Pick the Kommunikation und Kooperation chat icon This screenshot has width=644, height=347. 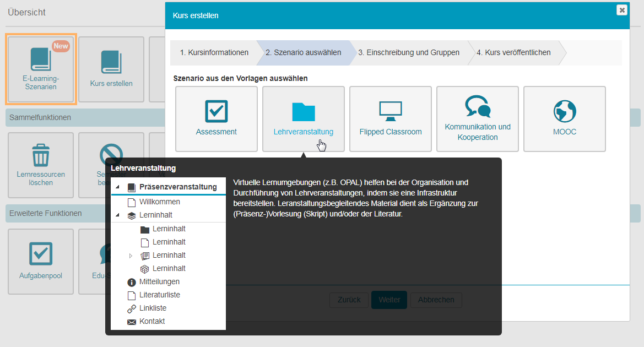tap(477, 107)
